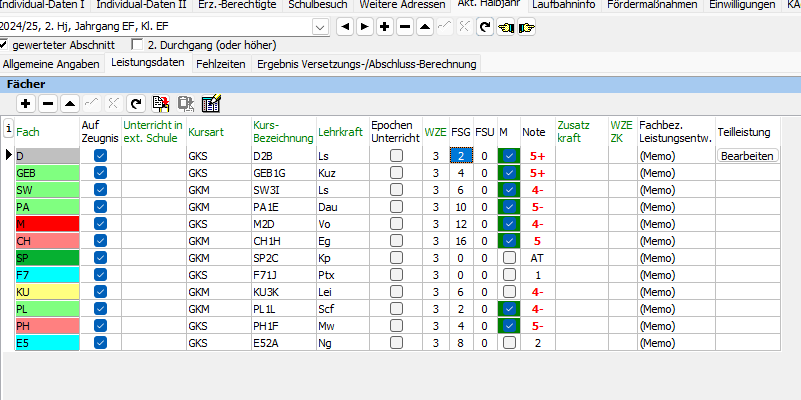The width and height of the screenshot is (801, 400).
Task: Delete Abschnitt with top minus icon
Action: click(405, 27)
